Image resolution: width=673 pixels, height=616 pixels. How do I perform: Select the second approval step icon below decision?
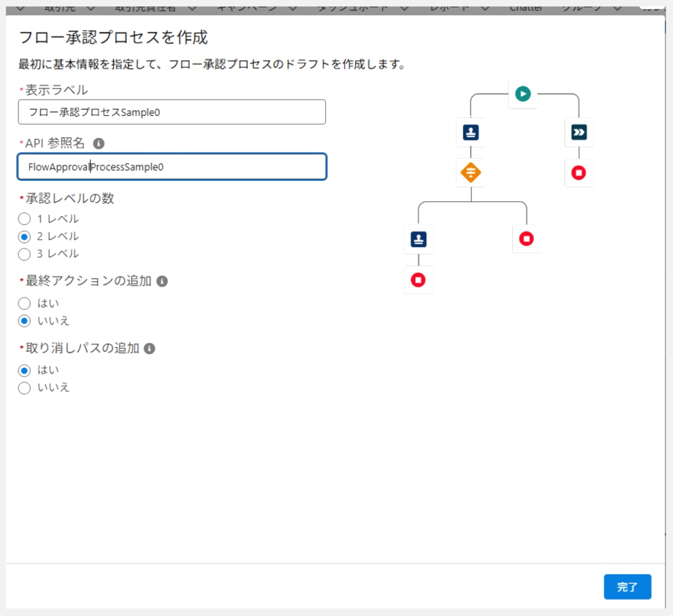click(x=418, y=239)
